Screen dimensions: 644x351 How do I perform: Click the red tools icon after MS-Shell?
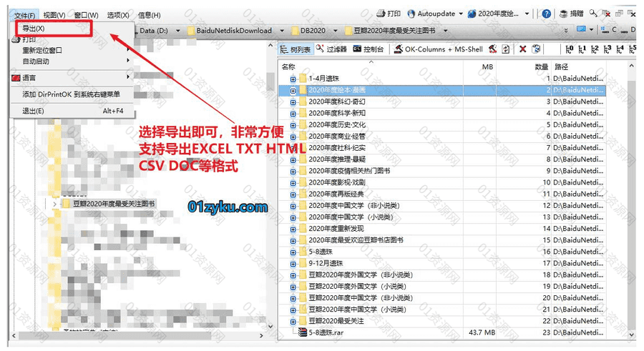click(x=492, y=49)
